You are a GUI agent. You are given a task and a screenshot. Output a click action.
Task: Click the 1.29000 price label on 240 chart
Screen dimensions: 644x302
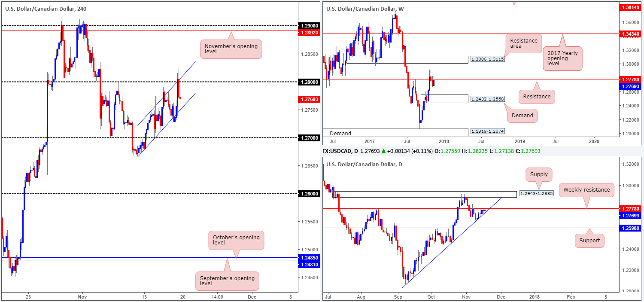(309, 25)
